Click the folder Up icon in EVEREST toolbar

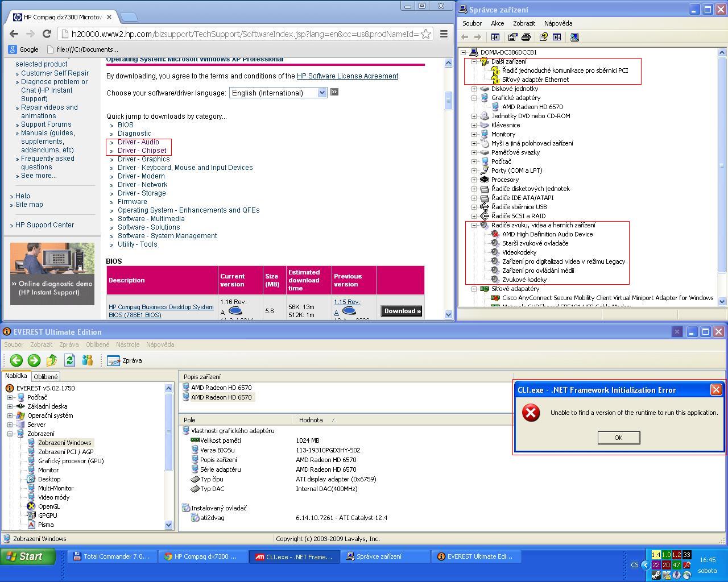pos(52,360)
